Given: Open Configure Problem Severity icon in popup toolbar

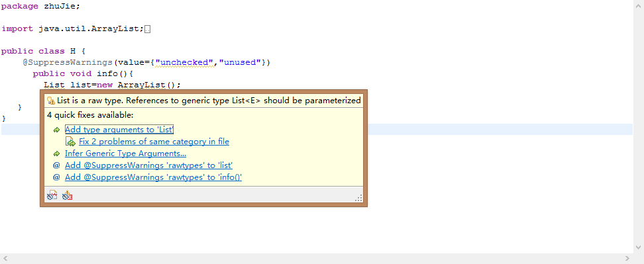Looking at the screenshot, I should pos(67,196).
